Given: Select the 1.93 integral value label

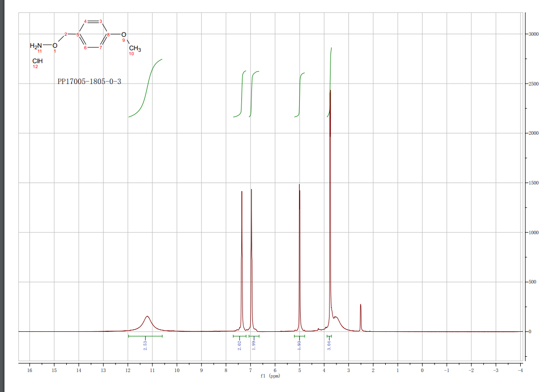Looking at the screenshot, I should pyautogui.click(x=299, y=345).
